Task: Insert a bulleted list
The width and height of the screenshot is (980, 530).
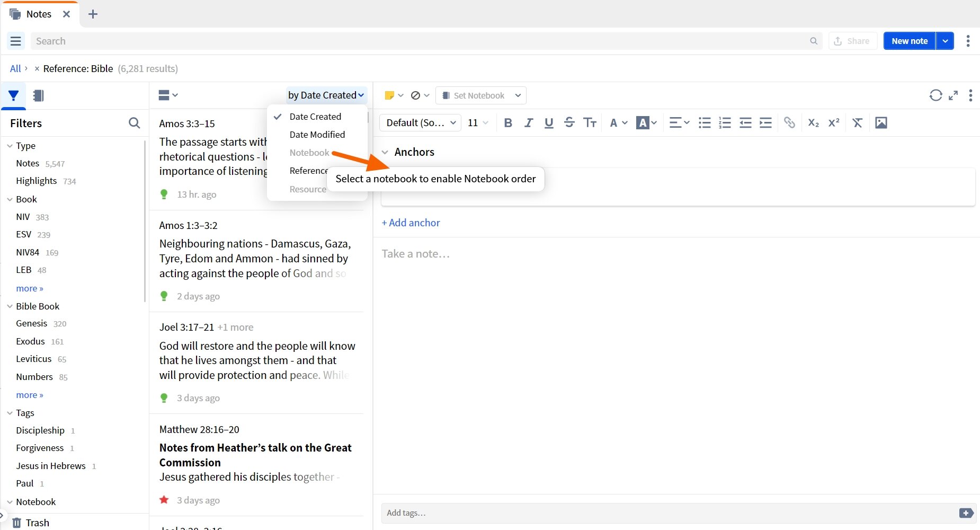Action: click(705, 123)
